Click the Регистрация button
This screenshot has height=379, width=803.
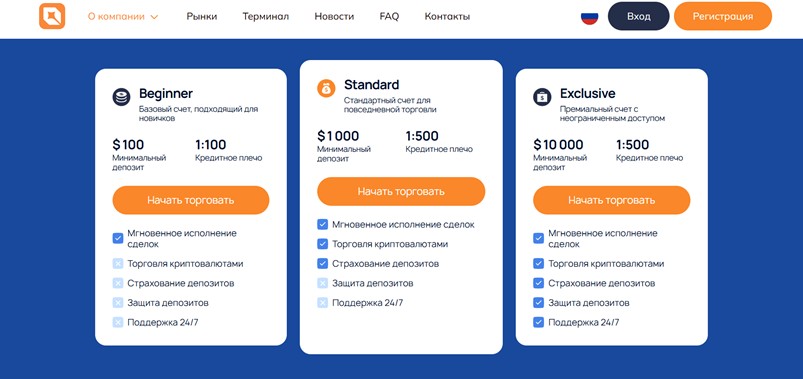point(723,16)
